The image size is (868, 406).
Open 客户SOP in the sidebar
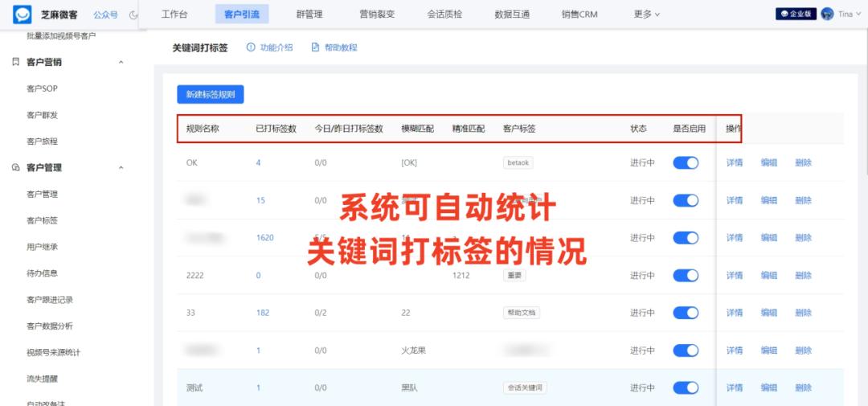tap(42, 88)
